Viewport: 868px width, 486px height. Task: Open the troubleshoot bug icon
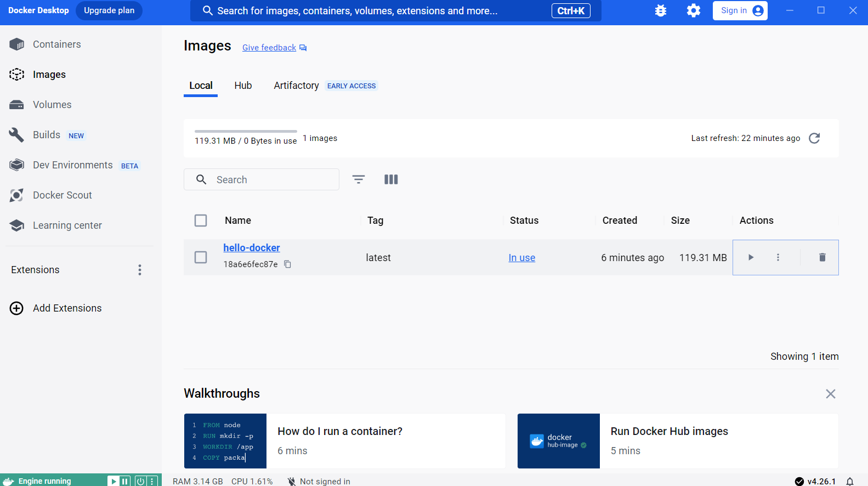click(x=661, y=10)
